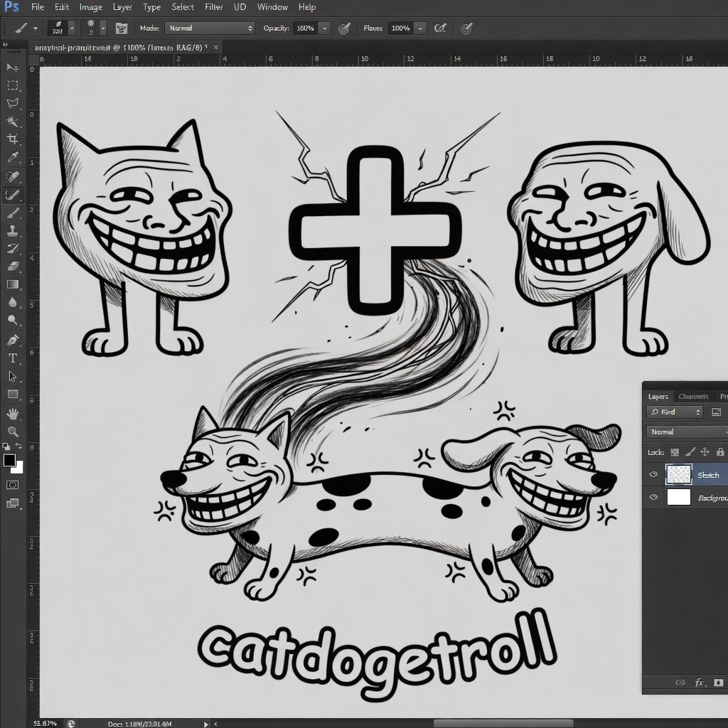
Task: Open the Window menu
Action: tap(272, 7)
